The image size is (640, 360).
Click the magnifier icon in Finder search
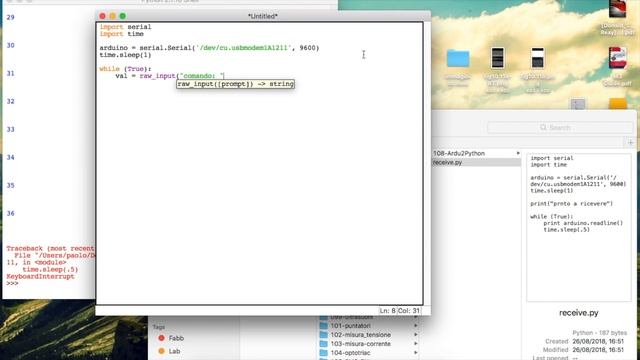coord(543,127)
